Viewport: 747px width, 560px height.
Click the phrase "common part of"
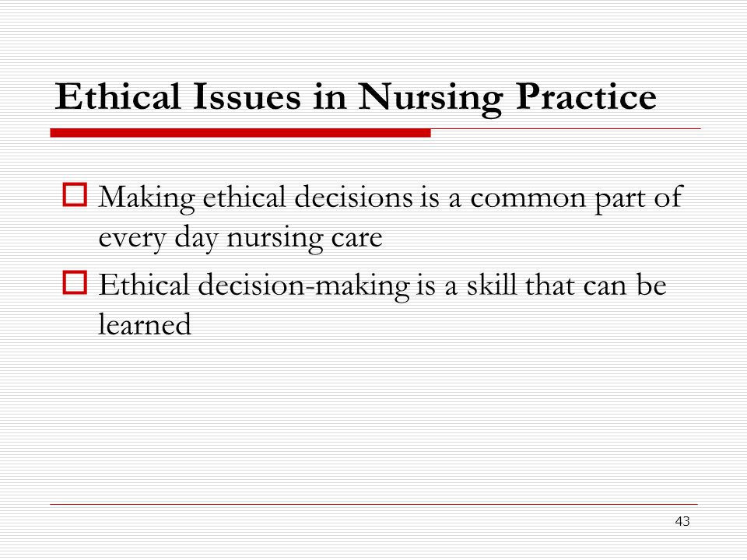577,198
